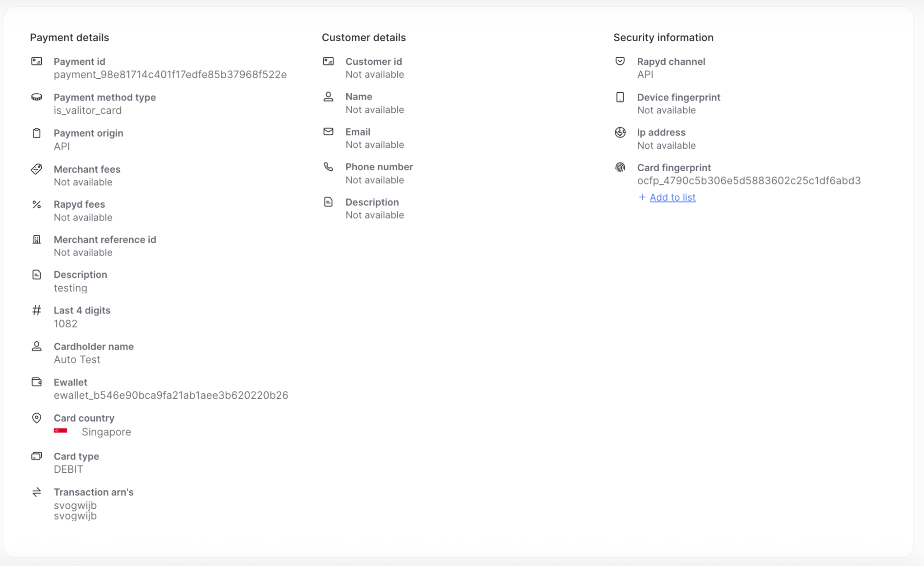Select the Payment origin clipboard icon

click(37, 133)
